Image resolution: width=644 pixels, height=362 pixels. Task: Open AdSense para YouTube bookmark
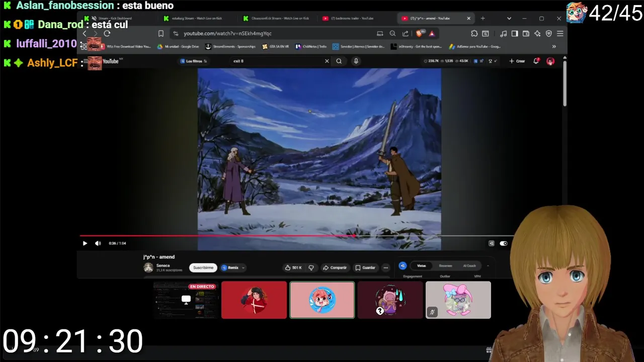point(475,46)
